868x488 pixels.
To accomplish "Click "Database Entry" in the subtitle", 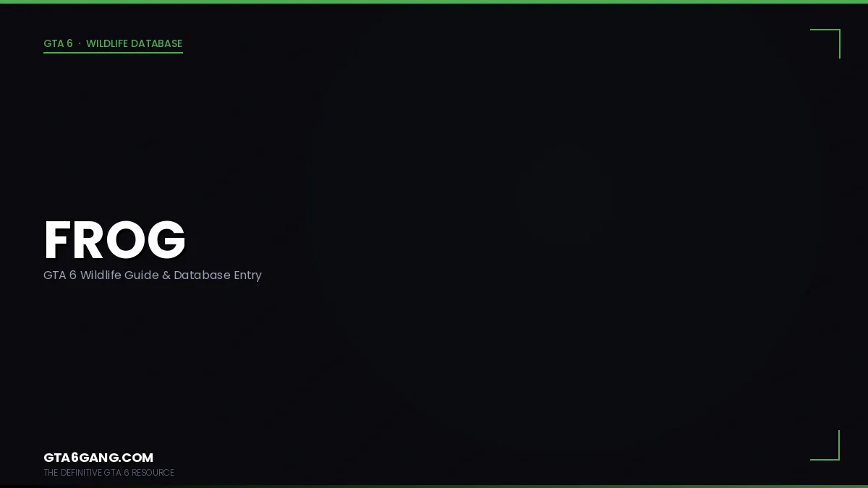I will 218,275.
